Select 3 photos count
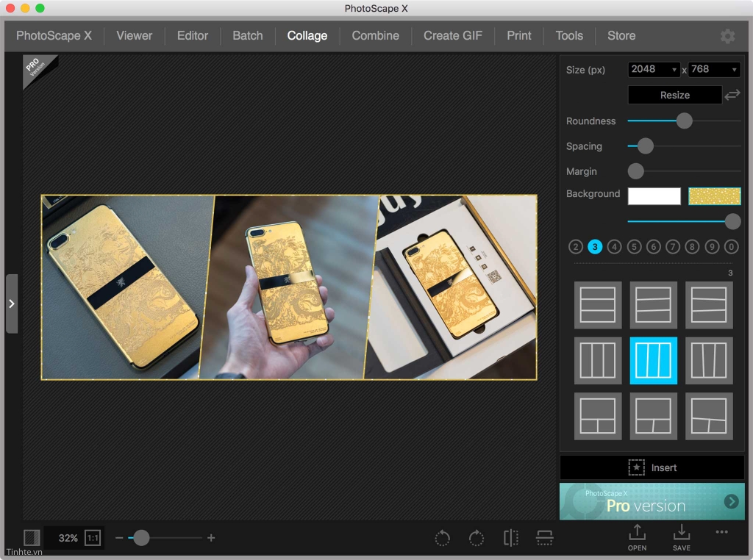753x560 pixels. 595,247
